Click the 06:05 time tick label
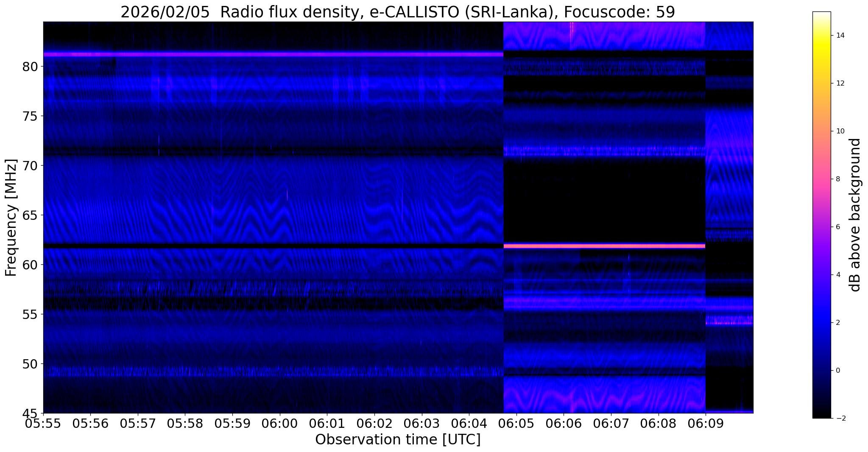This screenshot has width=868, height=452. point(516,424)
